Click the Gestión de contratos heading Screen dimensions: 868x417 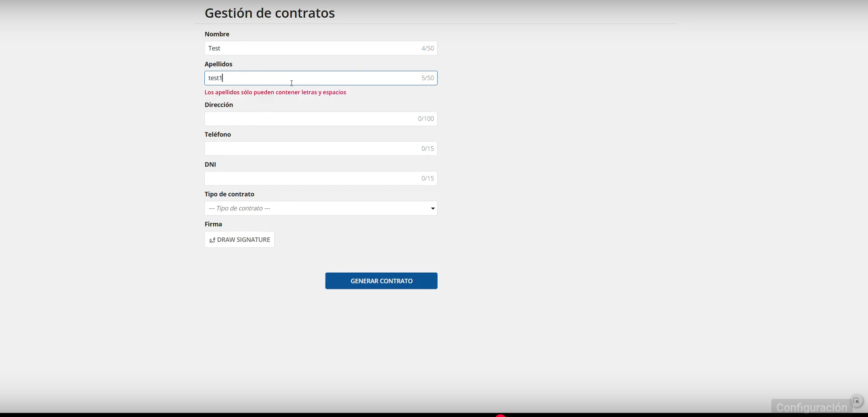[x=270, y=13]
